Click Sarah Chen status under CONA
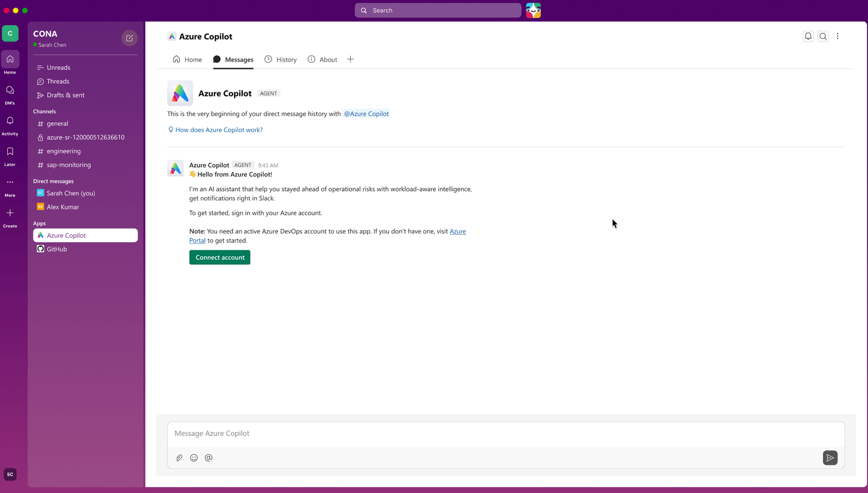 50,45
